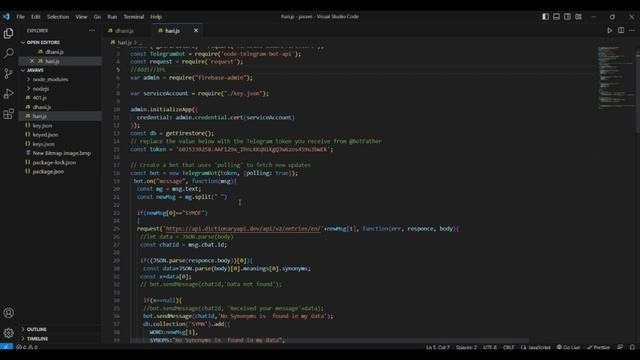Open the Explorer view in activity bar
The height and width of the screenshot is (360, 640).
pos(8,33)
